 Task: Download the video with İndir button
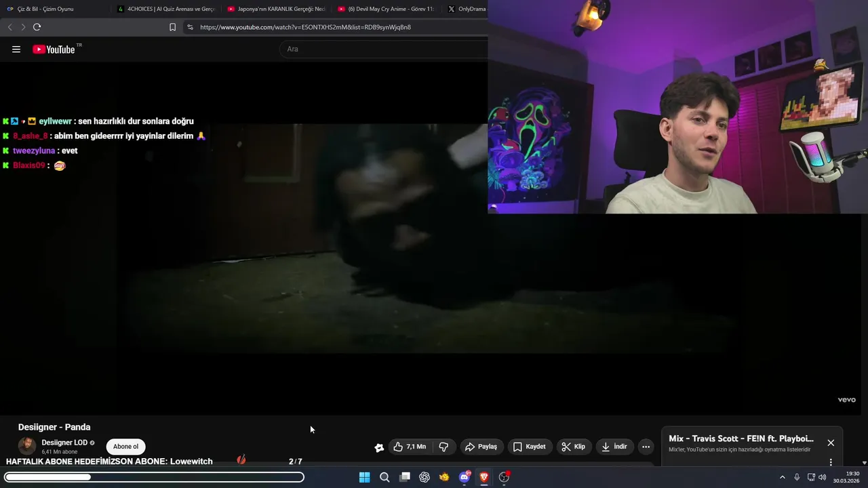pos(614,447)
